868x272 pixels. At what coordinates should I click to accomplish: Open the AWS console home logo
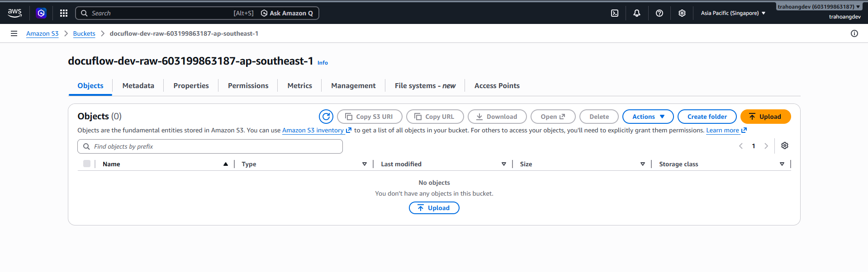click(x=14, y=13)
